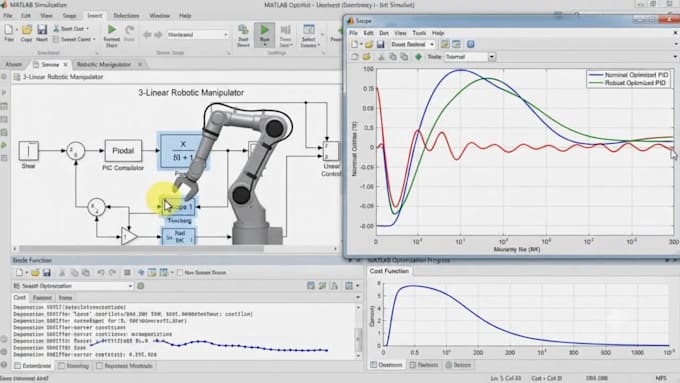The image size is (680, 383).
Task: Expand the cut options dropdown arrow
Action: [87, 29]
